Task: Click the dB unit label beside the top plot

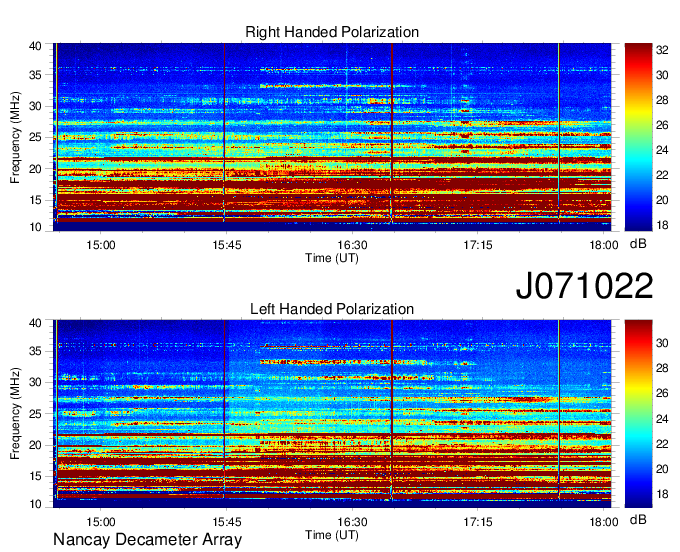Action: point(638,244)
